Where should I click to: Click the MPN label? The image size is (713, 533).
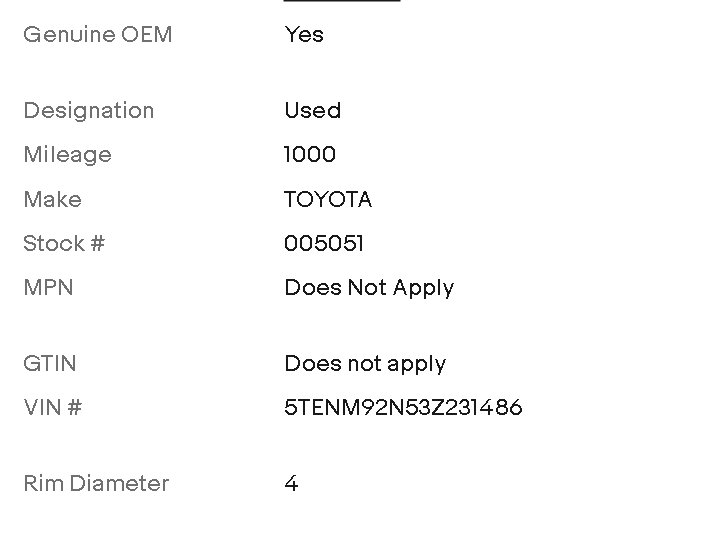tap(48, 287)
